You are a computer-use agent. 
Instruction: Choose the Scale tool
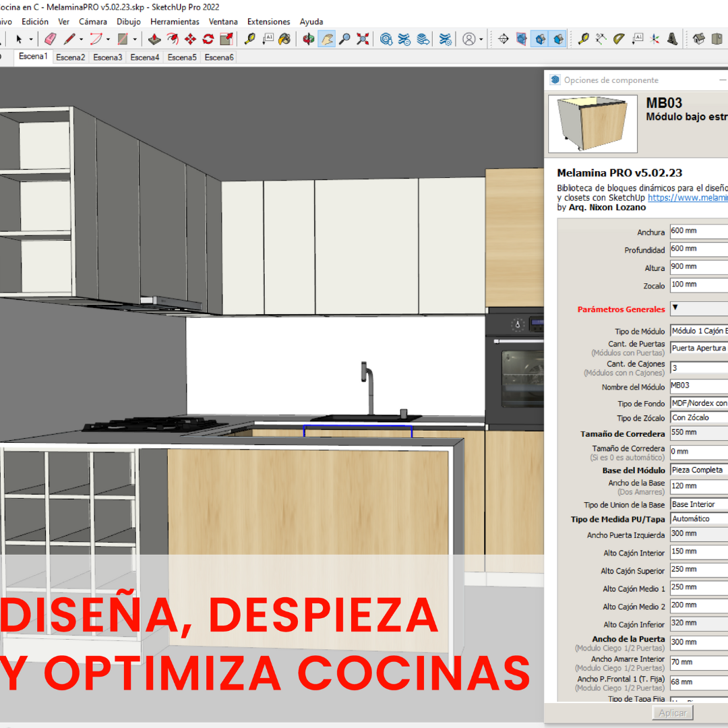coord(226,40)
